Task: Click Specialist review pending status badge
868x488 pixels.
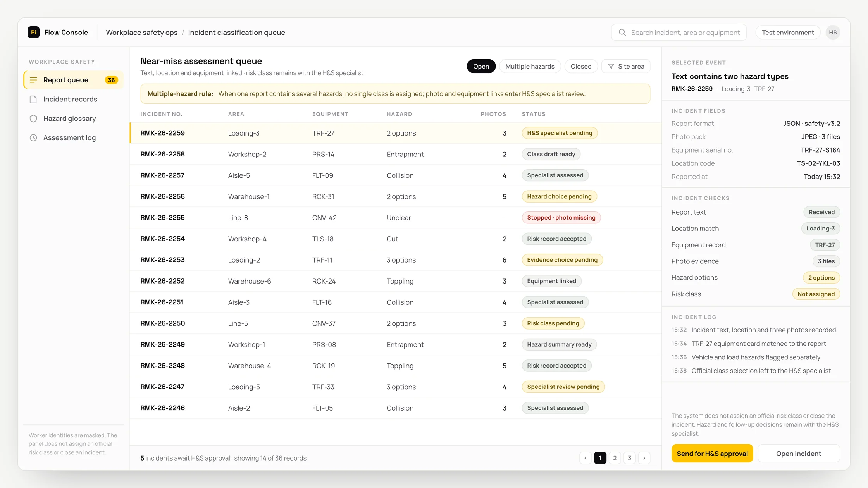Action: click(563, 387)
